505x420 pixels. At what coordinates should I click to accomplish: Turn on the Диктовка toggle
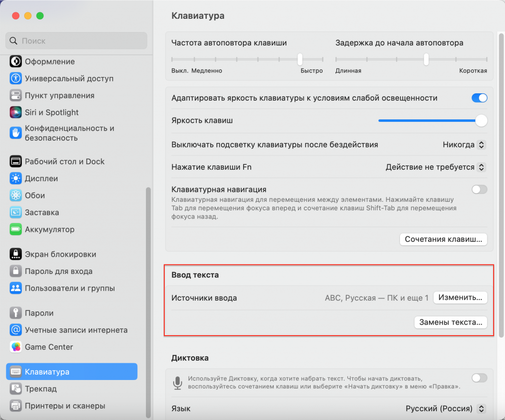(x=479, y=378)
